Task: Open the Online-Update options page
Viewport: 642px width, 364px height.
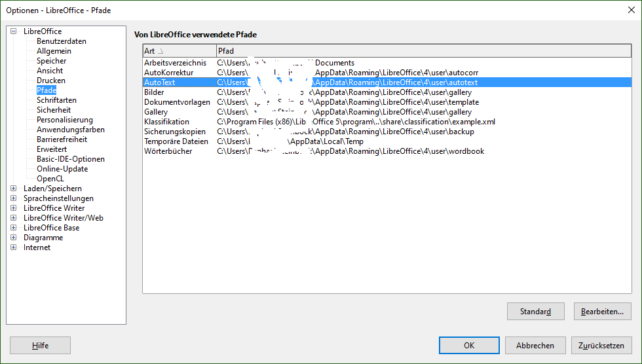Action: click(x=62, y=168)
